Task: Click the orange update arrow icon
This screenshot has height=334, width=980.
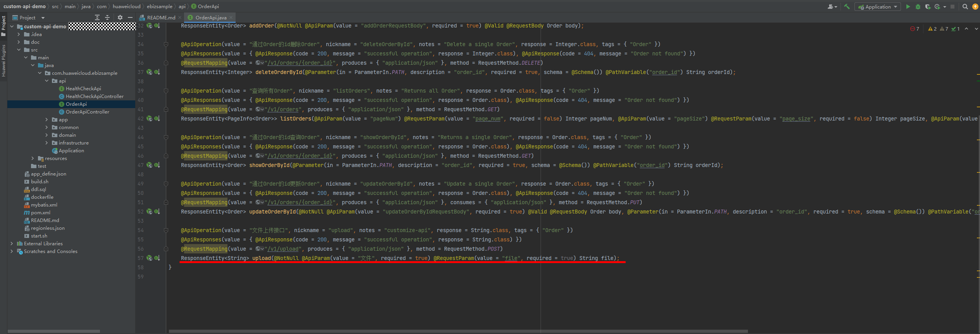Action: 975,7
